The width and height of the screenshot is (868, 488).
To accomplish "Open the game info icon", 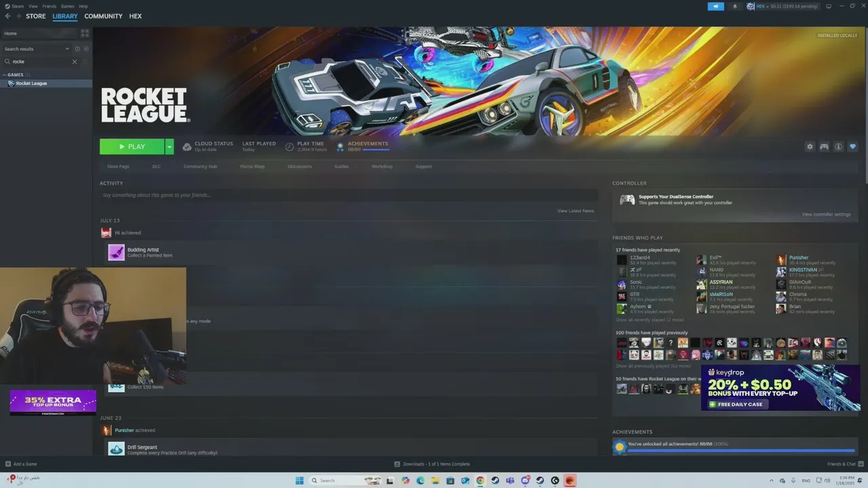I will [x=838, y=146].
